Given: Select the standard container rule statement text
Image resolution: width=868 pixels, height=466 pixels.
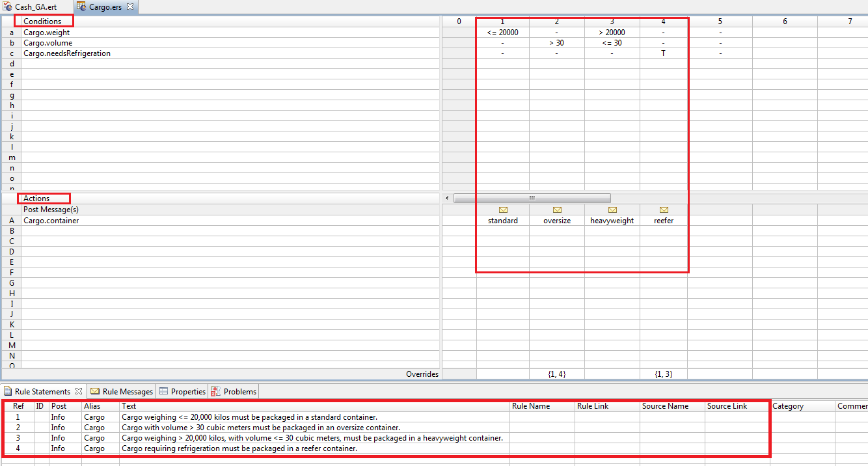Looking at the screenshot, I should click(249, 417).
